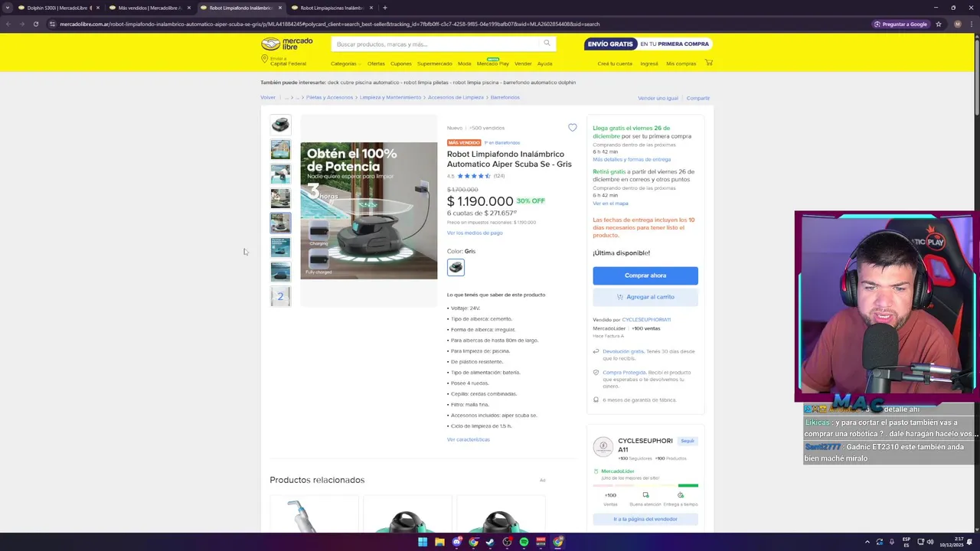Click the Mercado Libre logo

[287, 44]
